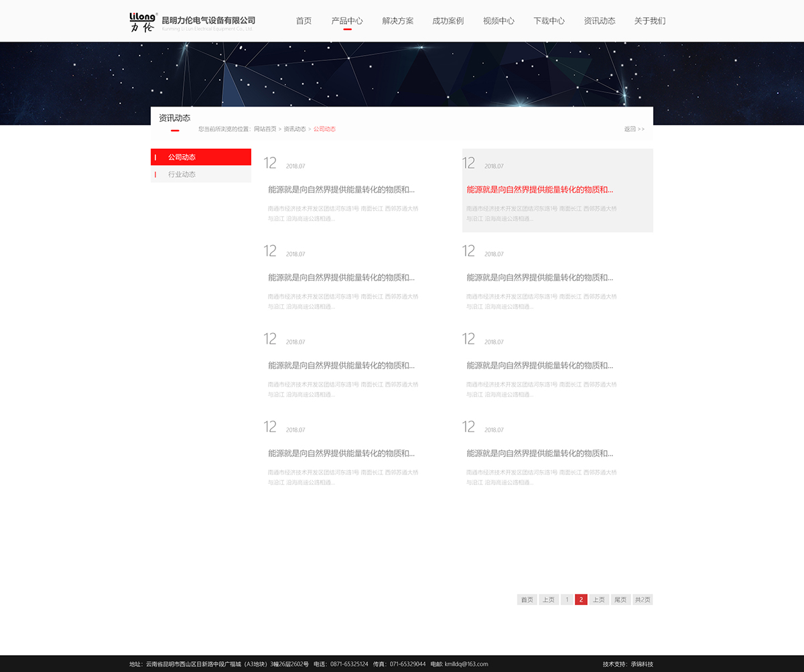This screenshot has height=672, width=804.
Task: Jump to first page via pagination 首页 button
Action: coord(527,600)
